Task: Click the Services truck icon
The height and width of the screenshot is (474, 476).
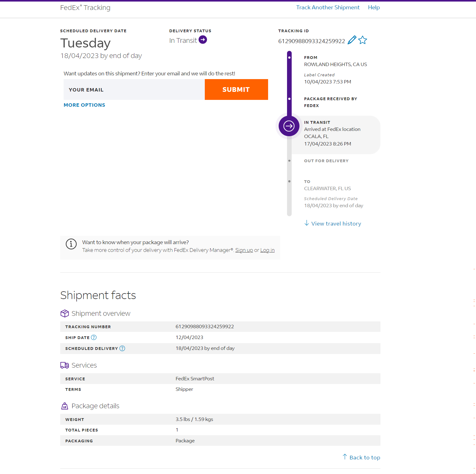Action: click(x=65, y=365)
